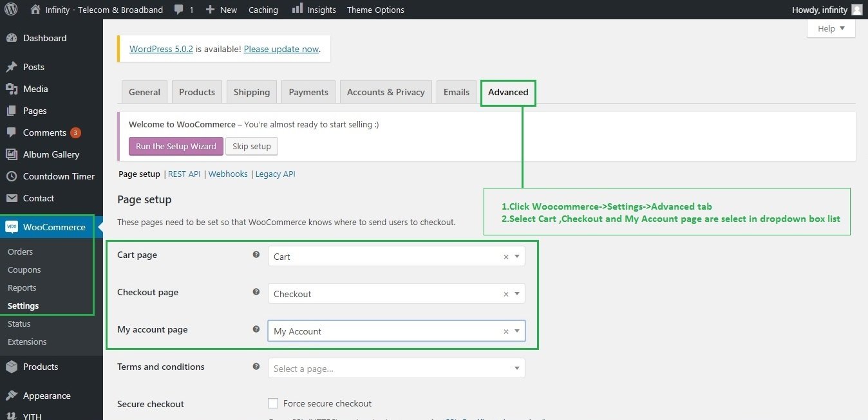Click the help tooltip for Terms and conditions
The image size is (868, 420).
point(256,367)
